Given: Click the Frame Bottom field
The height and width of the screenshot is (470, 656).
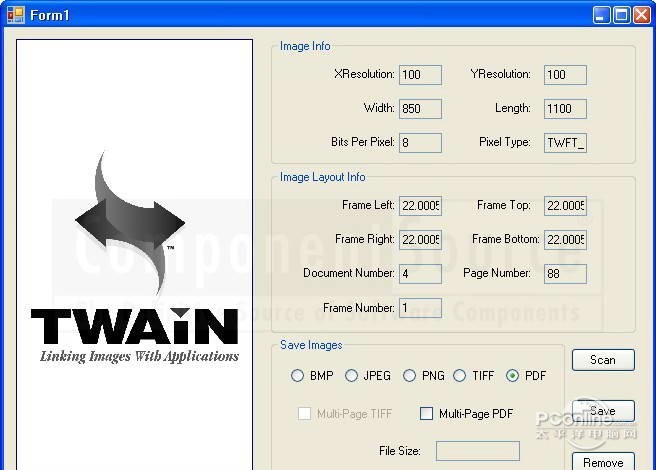Looking at the screenshot, I should [x=565, y=240].
